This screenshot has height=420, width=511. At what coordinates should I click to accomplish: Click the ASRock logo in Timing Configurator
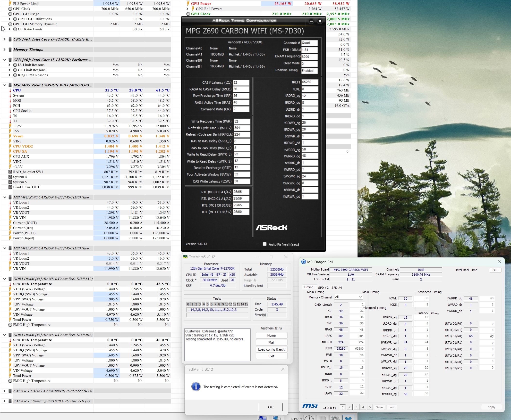coord(271,227)
